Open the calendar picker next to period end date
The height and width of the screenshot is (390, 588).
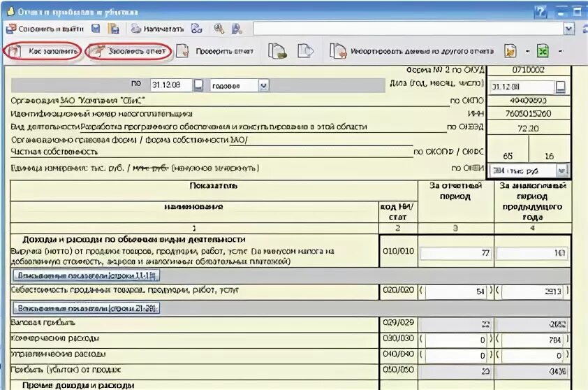point(198,85)
